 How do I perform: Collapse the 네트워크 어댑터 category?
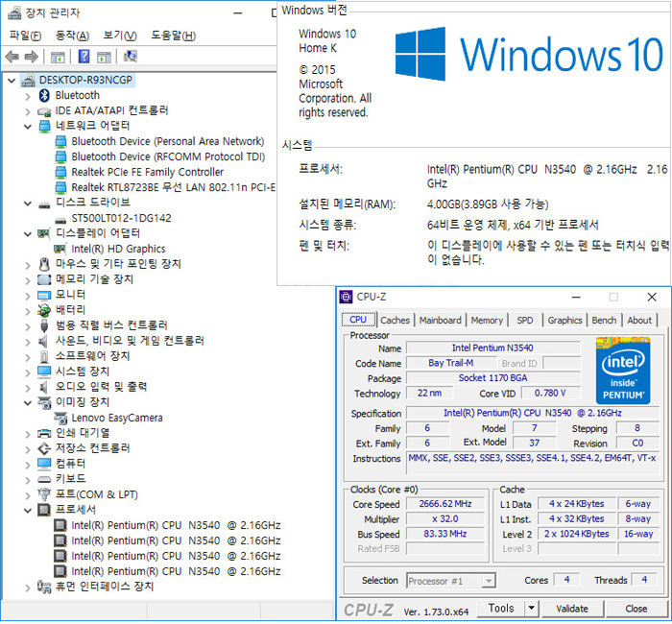(x=28, y=127)
